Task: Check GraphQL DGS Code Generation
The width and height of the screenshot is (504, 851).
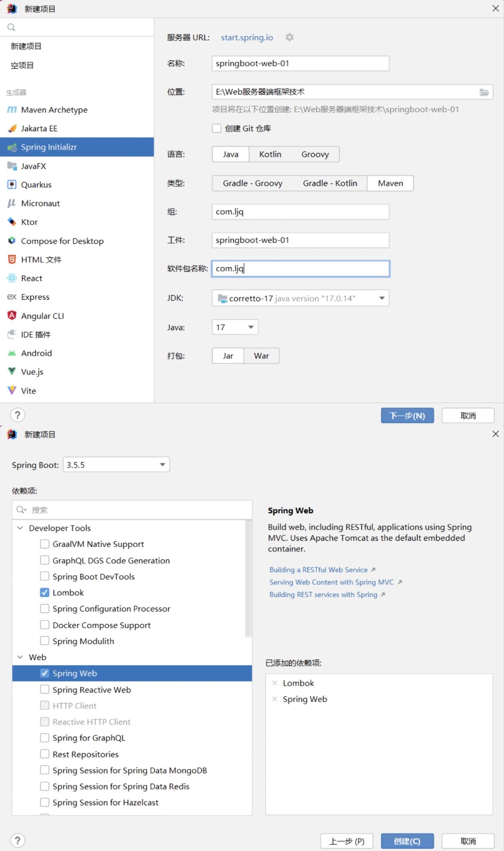Action: pyautogui.click(x=44, y=560)
